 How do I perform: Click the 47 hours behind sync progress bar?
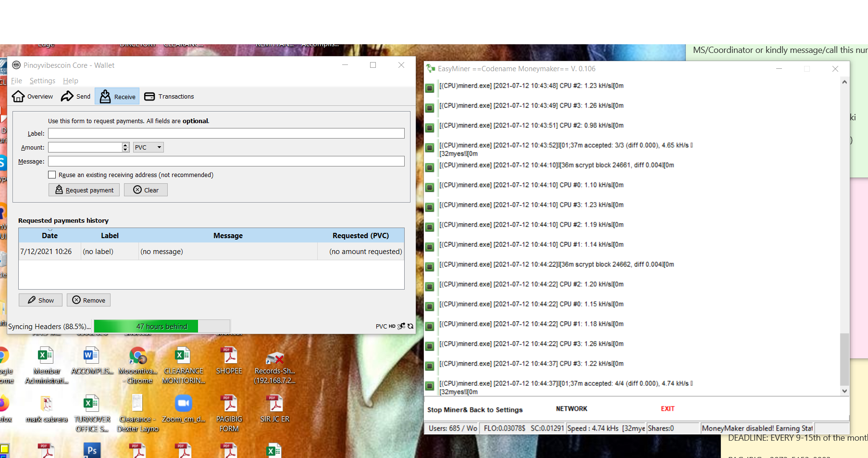coord(161,327)
